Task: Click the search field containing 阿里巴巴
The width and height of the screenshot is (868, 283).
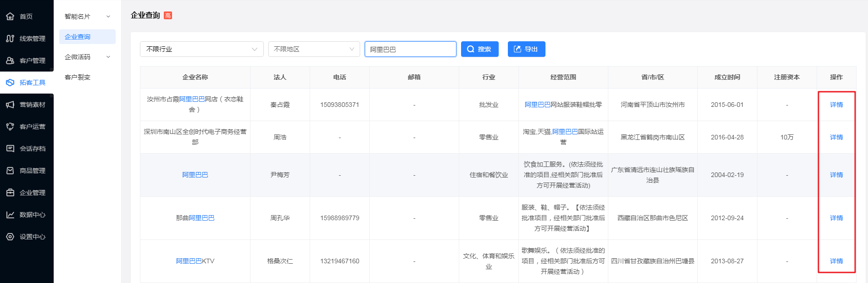Action: (411, 49)
